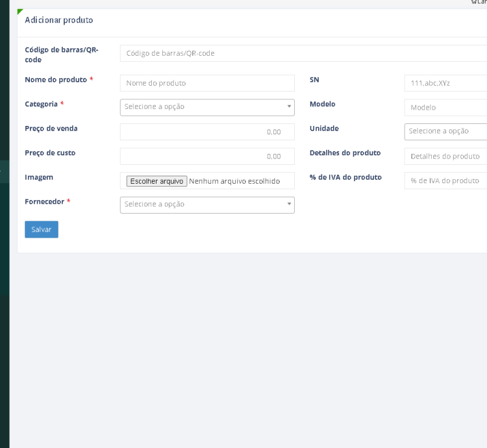The height and width of the screenshot is (448, 487).
Task: Click the Nome do produto text field
Action: pos(207,83)
